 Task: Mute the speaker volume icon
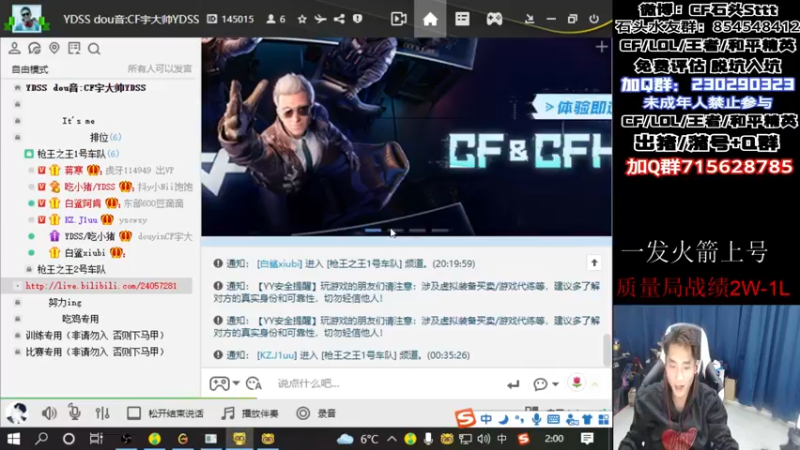49,413
